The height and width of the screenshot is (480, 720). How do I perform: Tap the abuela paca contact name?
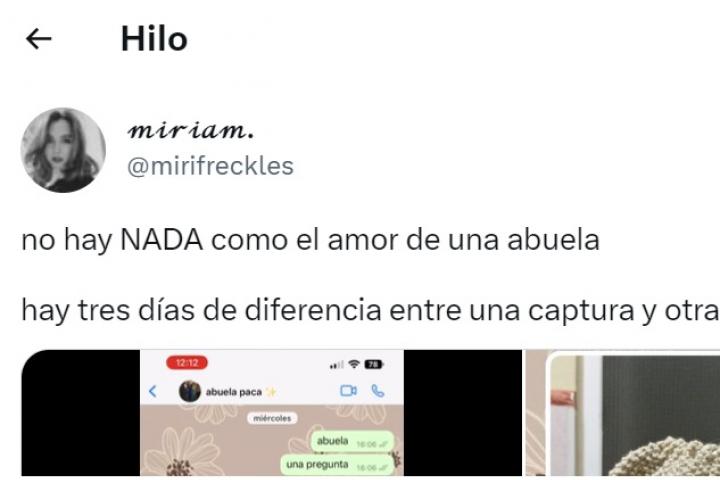234,392
